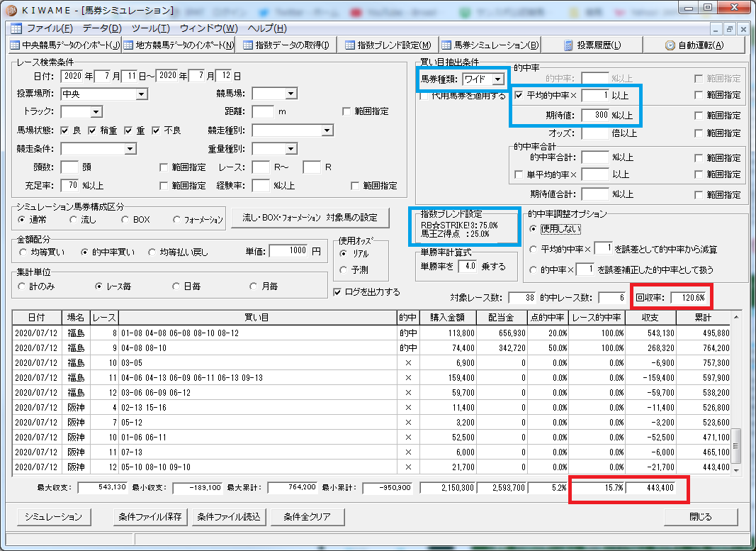
Task: Start 自動運転 toolbar button
Action: 694,45
